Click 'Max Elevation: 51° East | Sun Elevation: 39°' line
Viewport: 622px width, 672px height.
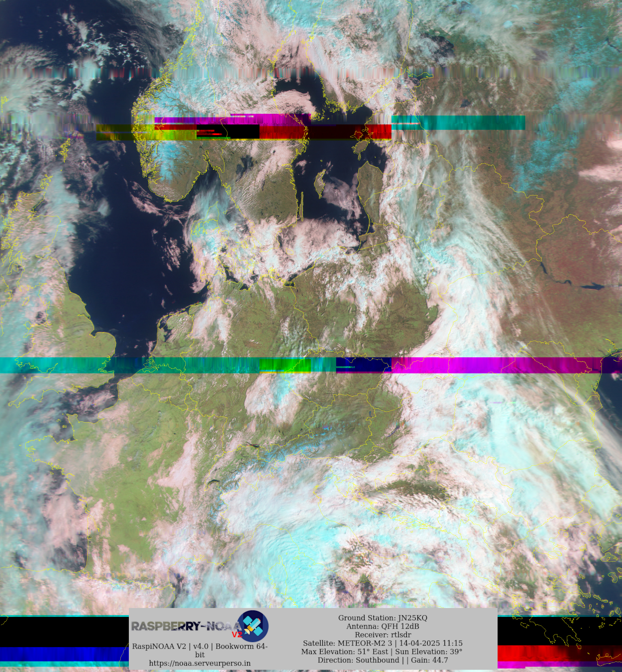click(x=382, y=652)
